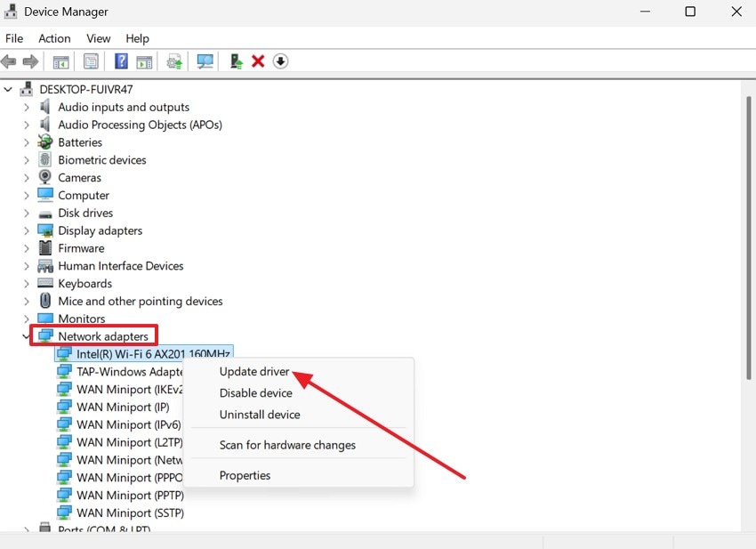This screenshot has height=549, width=756.
Task: Open the Help menu
Action: [x=137, y=38]
